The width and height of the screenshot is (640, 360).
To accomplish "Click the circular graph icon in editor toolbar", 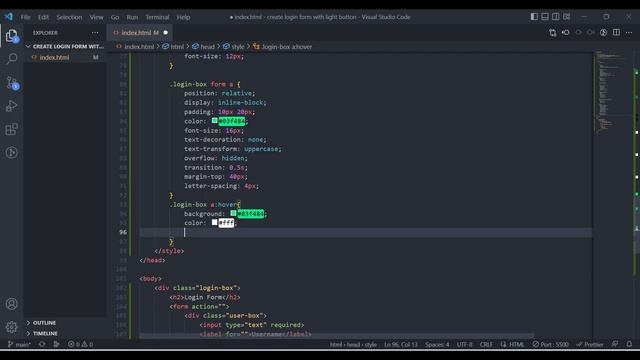I will [x=603, y=33].
